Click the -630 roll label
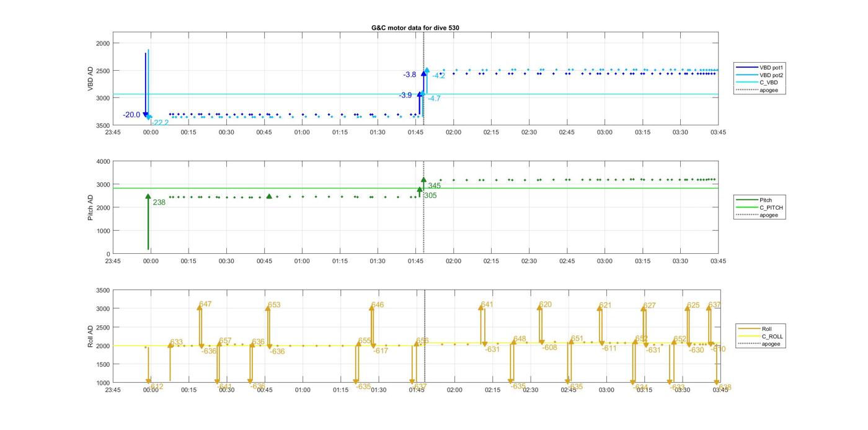 point(696,350)
